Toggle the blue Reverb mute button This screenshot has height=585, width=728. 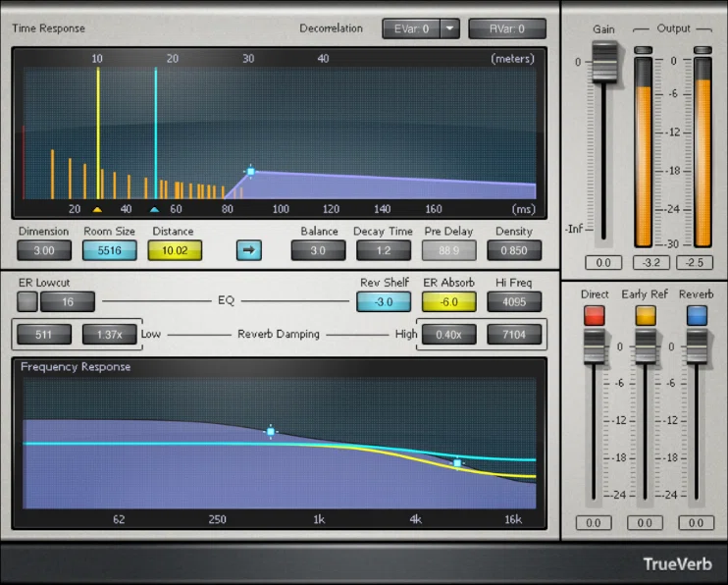point(697,315)
